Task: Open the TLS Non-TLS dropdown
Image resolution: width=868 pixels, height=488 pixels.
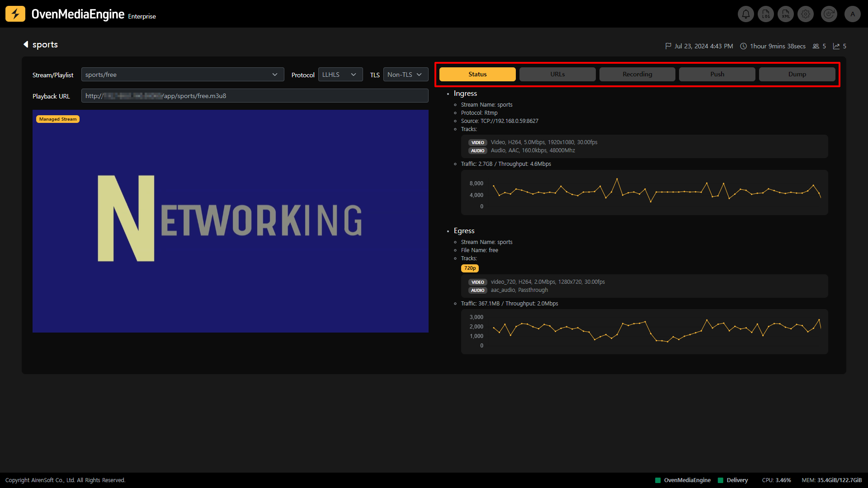Action: pos(406,75)
